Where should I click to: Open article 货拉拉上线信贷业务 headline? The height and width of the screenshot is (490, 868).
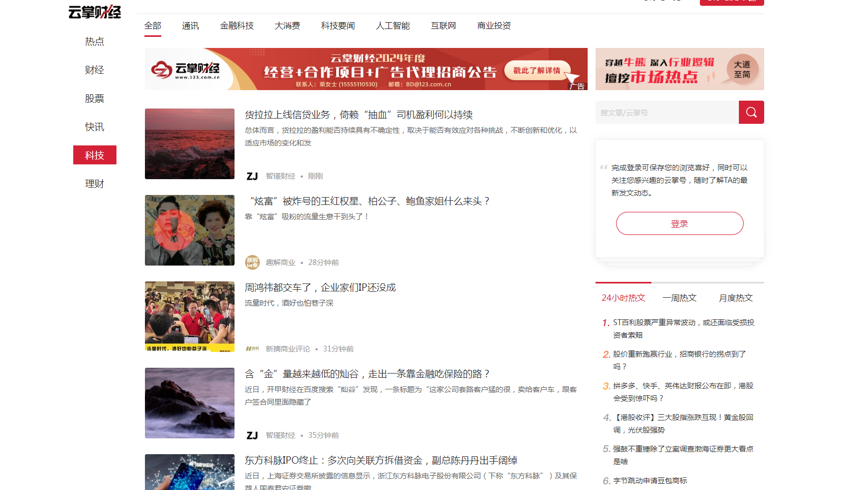pos(359,115)
